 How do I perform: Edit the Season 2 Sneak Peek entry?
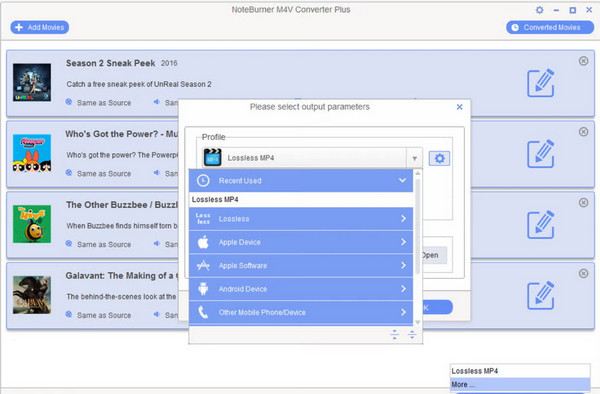click(x=541, y=83)
